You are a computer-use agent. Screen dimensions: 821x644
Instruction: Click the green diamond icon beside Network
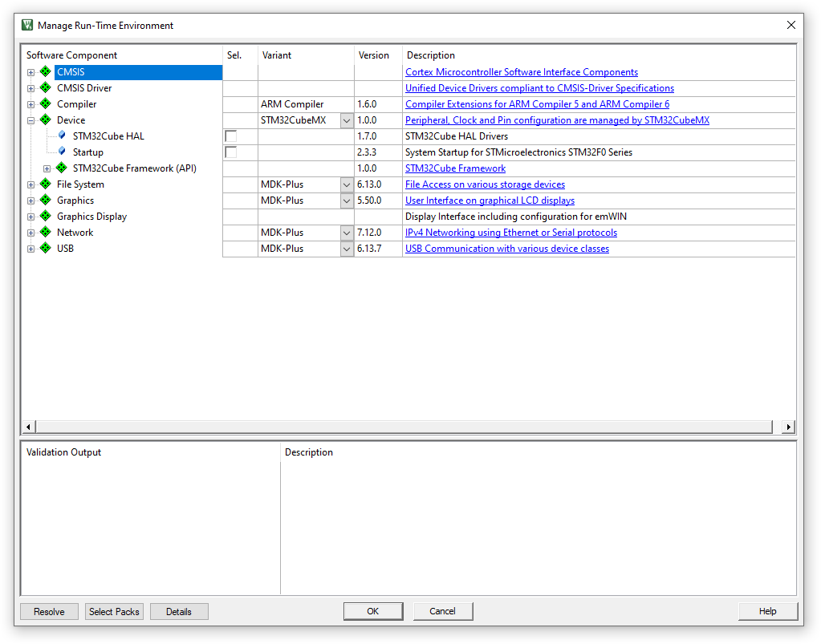[x=46, y=233]
